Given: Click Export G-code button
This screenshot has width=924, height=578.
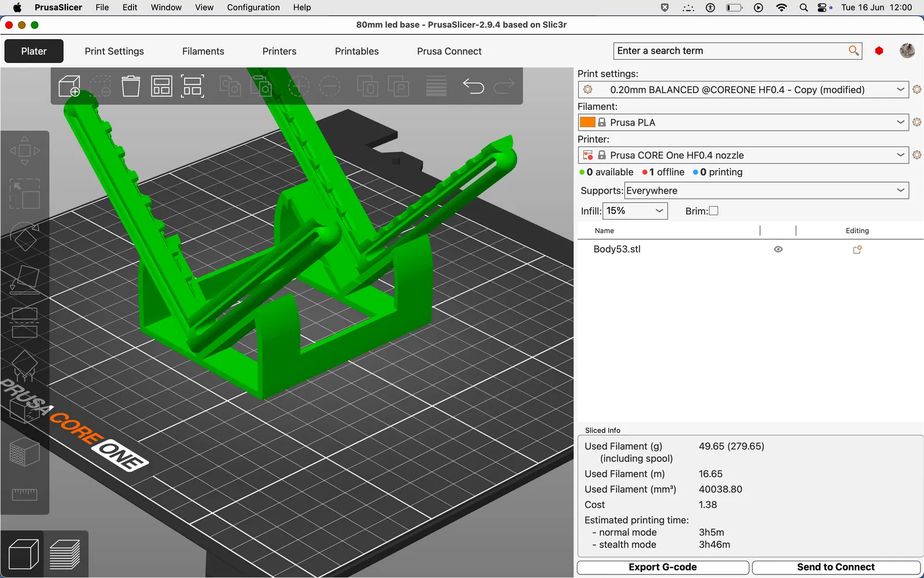Looking at the screenshot, I should click(663, 568).
